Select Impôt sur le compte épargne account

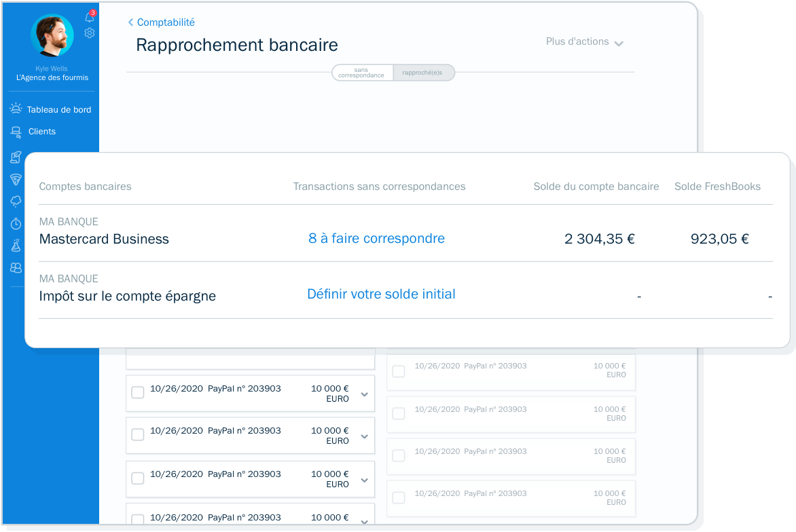[128, 296]
